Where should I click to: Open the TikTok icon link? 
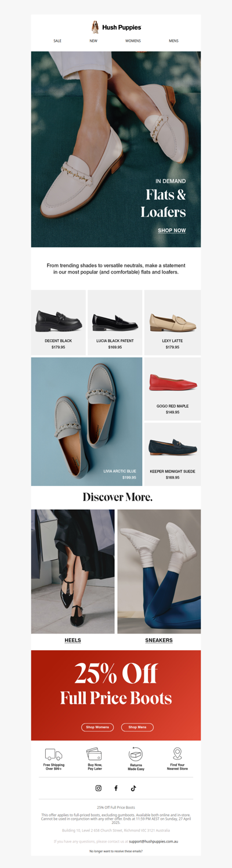pyautogui.click(x=133, y=788)
